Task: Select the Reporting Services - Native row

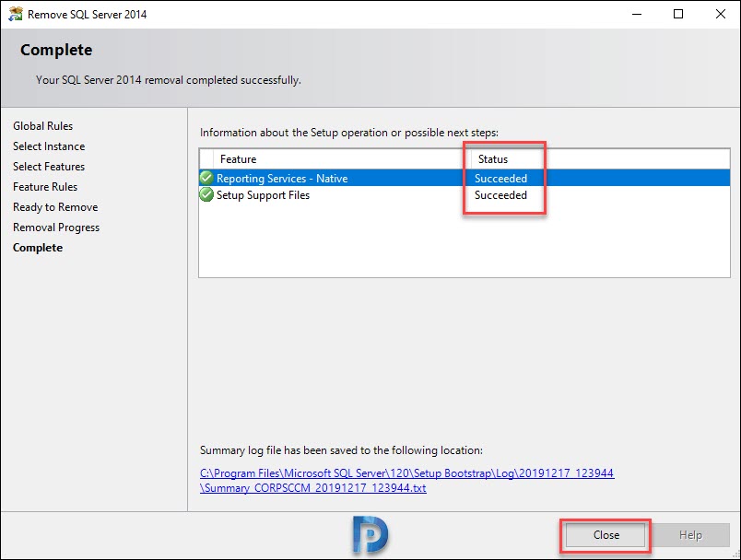Action: click(x=465, y=178)
